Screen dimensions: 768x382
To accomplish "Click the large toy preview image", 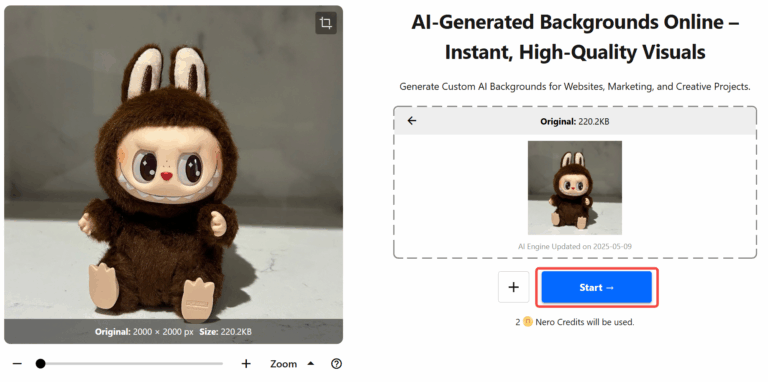I will pos(173,174).
